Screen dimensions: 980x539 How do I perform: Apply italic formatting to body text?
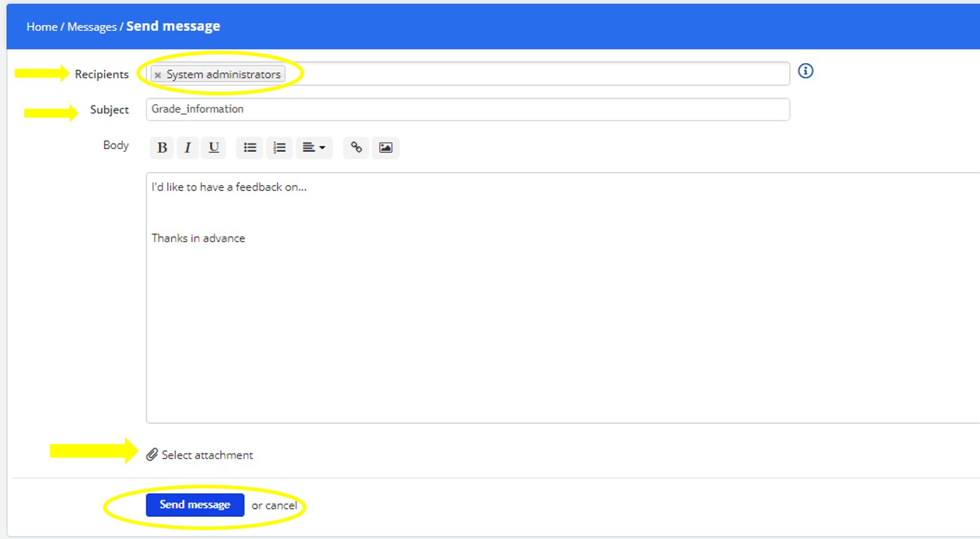click(188, 148)
